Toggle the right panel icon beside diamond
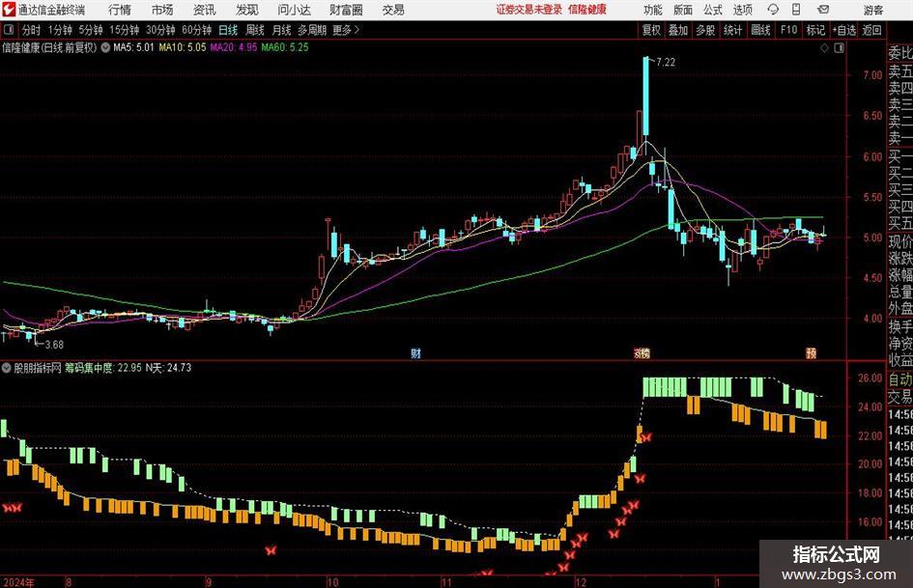 click(x=839, y=48)
